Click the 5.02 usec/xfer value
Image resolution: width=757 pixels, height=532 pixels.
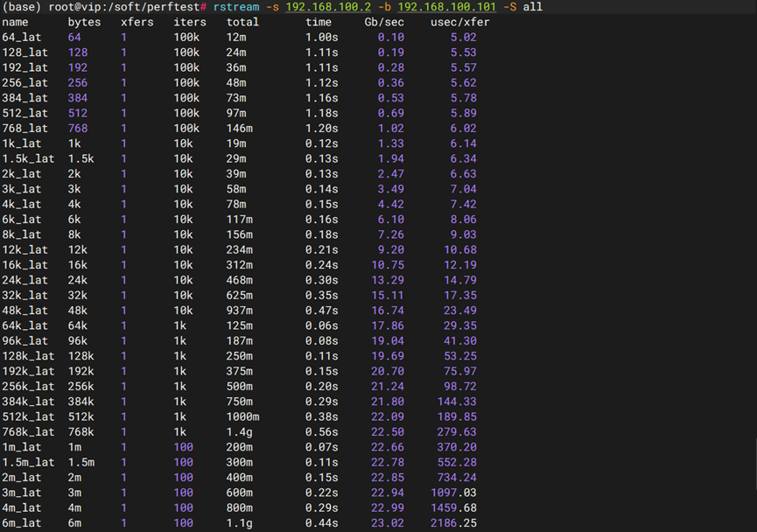463,37
